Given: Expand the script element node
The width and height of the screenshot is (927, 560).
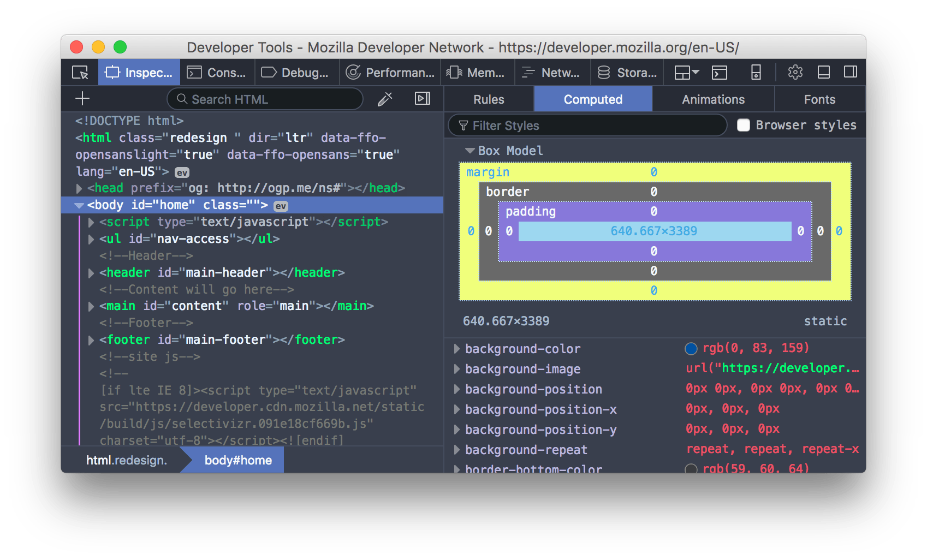Looking at the screenshot, I should pos(91,222).
